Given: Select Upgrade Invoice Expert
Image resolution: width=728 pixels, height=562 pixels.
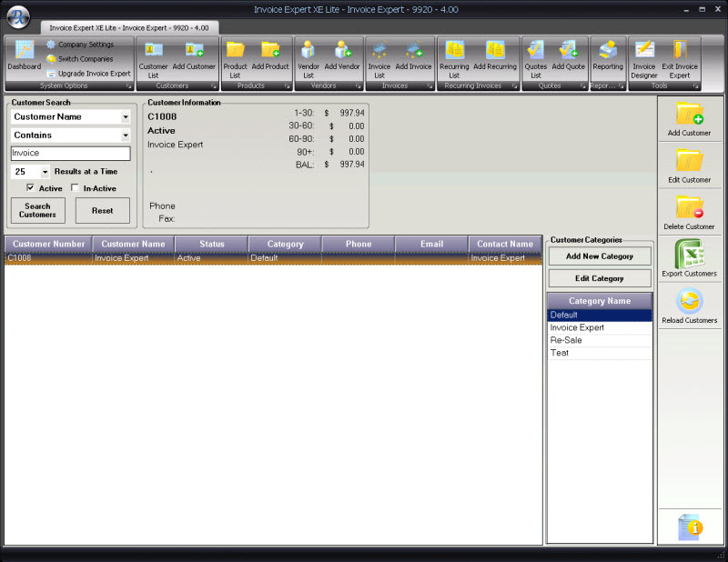Looking at the screenshot, I should click(x=88, y=74).
